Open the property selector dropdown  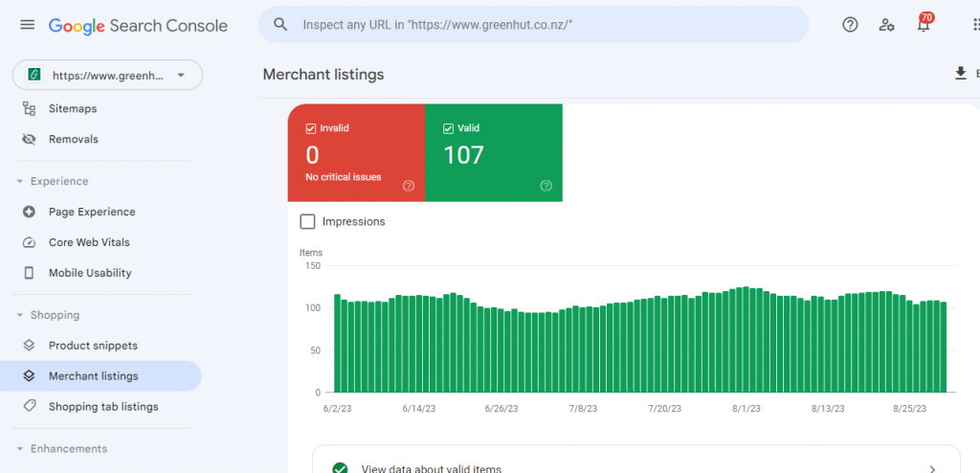(107, 75)
